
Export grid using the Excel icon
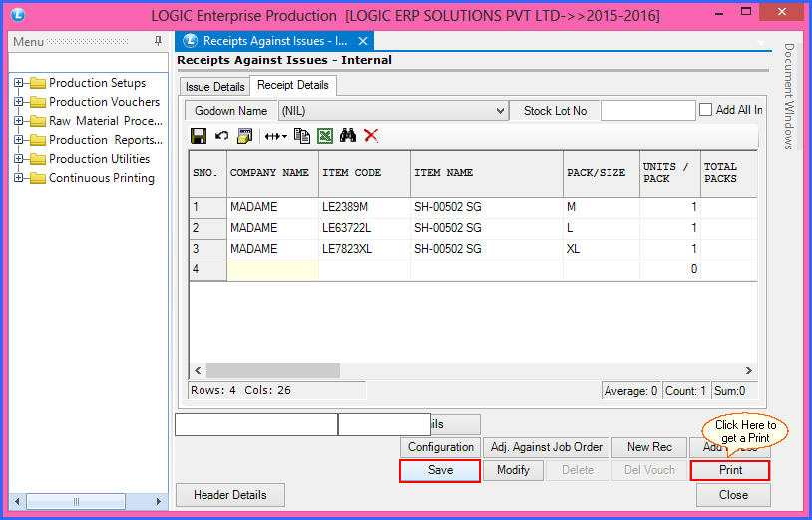click(x=325, y=136)
